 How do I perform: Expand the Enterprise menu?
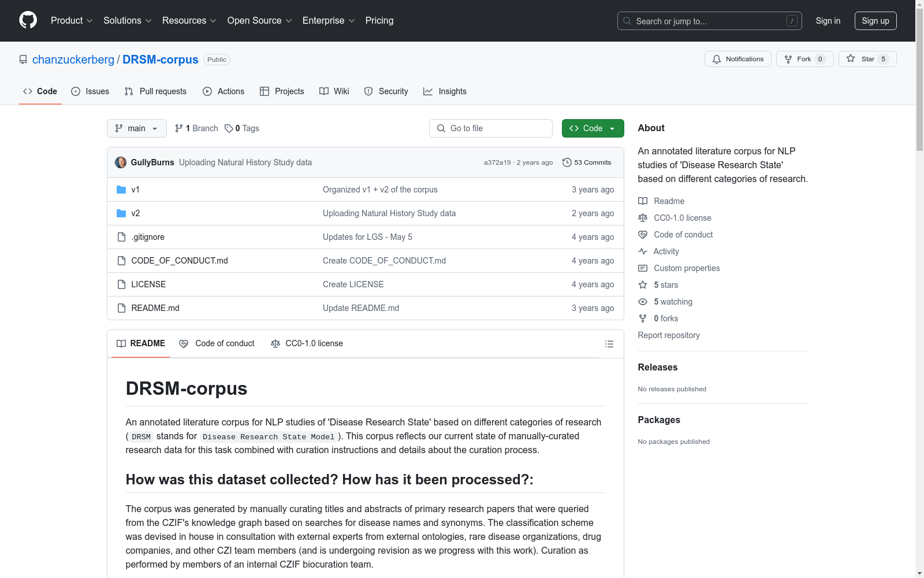pos(329,21)
